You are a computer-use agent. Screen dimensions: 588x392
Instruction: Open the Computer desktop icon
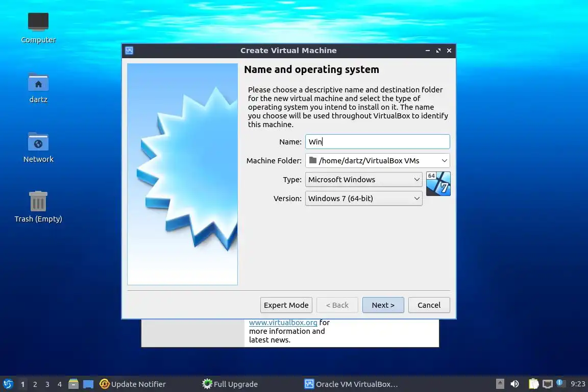(x=38, y=28)
